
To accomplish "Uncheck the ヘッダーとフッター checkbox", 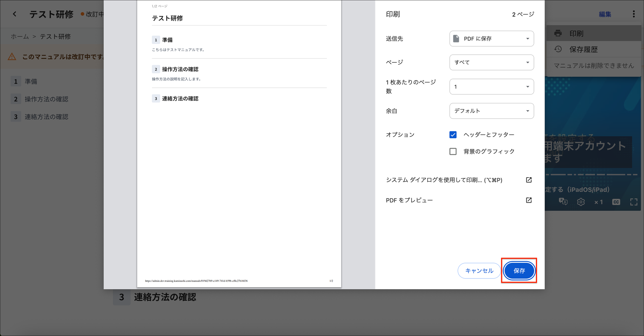I will click(x=453, y=135).
